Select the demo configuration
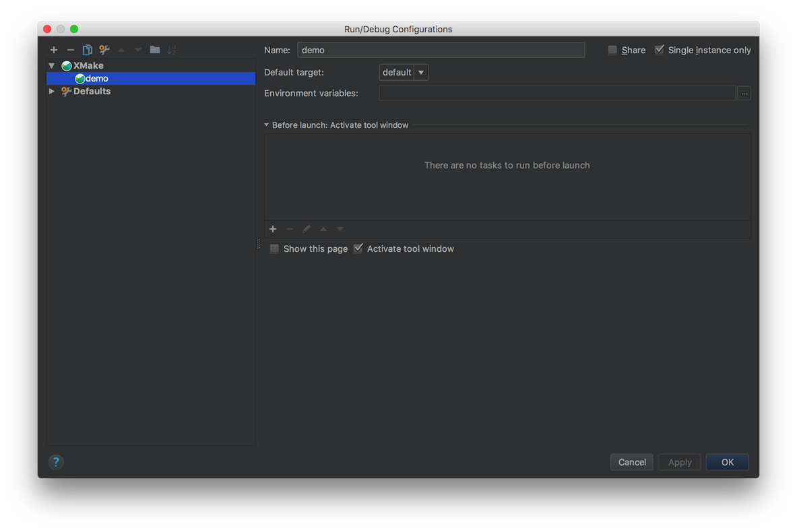 (151, 78)
